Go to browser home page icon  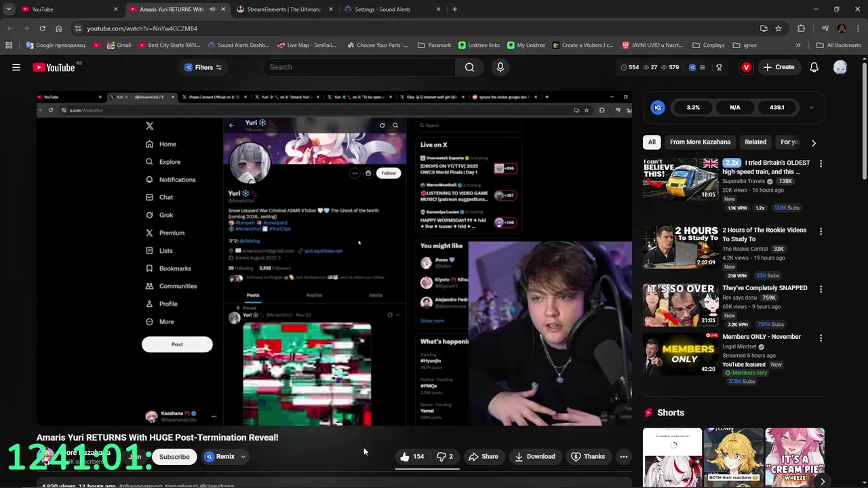(58, 28)
